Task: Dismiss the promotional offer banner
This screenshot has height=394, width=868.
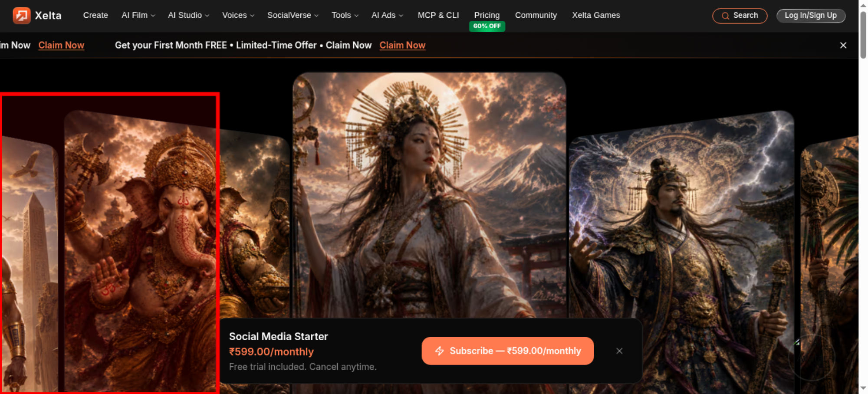Action: [843, 45]
